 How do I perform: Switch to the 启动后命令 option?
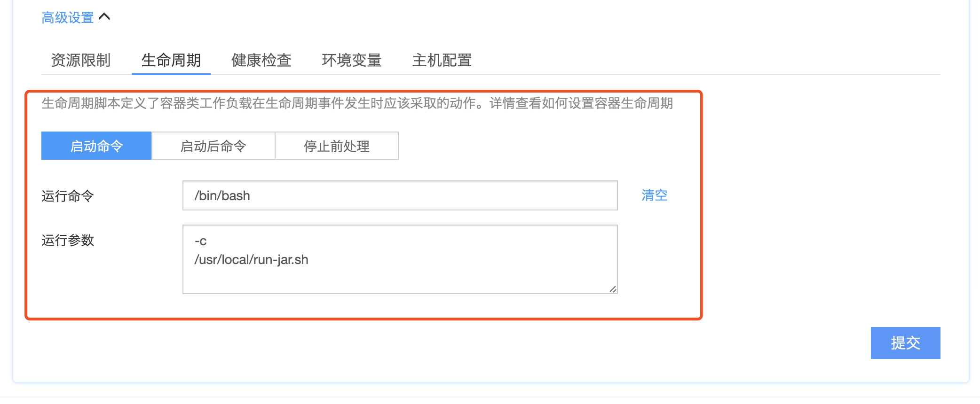pyautogui.click(x=213, y=146)
